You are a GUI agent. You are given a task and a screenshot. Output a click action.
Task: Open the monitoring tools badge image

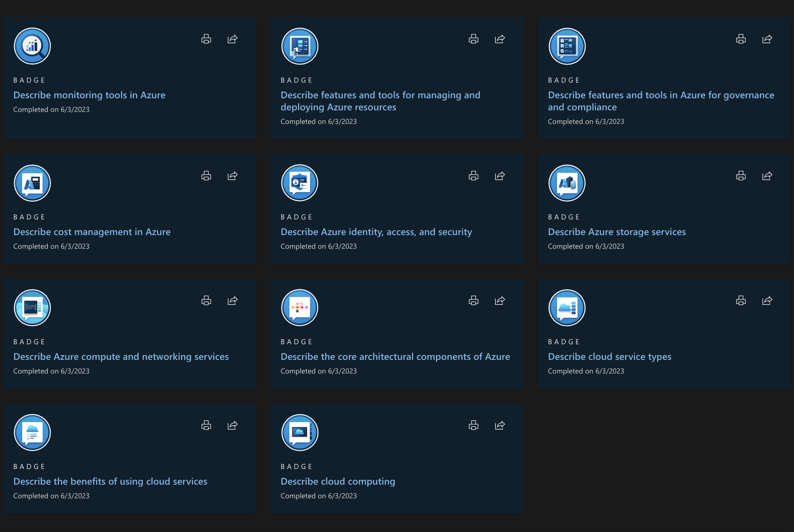(32, 46)
